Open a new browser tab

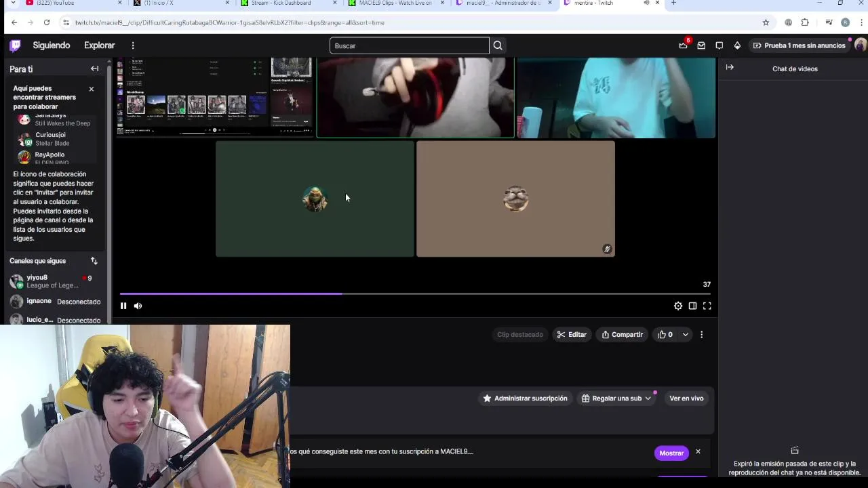[x=673, y=3]
